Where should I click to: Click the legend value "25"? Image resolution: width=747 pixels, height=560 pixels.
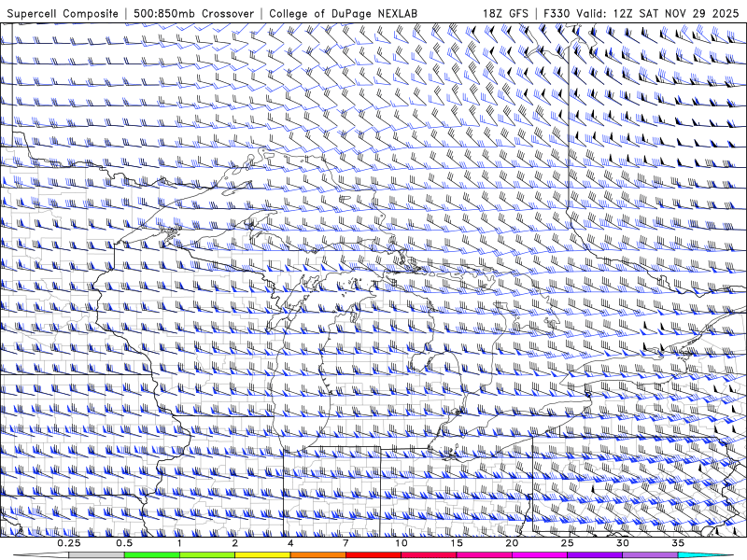[568, 543]
